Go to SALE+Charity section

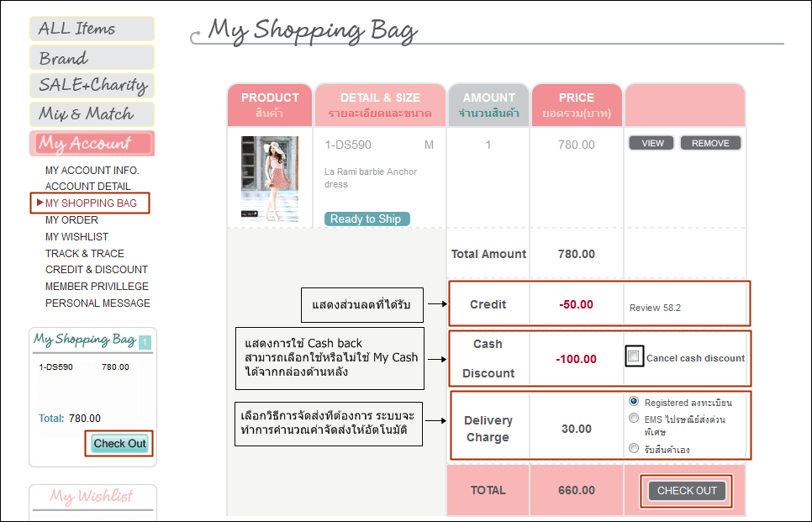pyautogui.click(x=92, y=86)
